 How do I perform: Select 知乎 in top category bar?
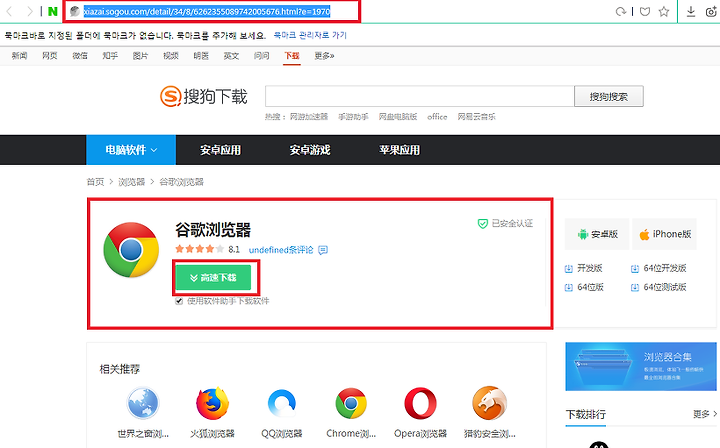[110, 56]
